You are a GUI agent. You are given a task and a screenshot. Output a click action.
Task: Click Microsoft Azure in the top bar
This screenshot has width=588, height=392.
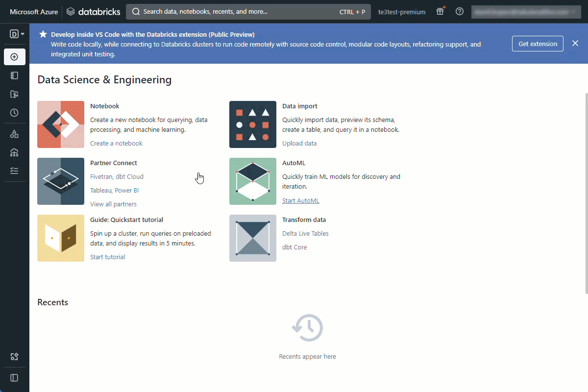[33, 11]
